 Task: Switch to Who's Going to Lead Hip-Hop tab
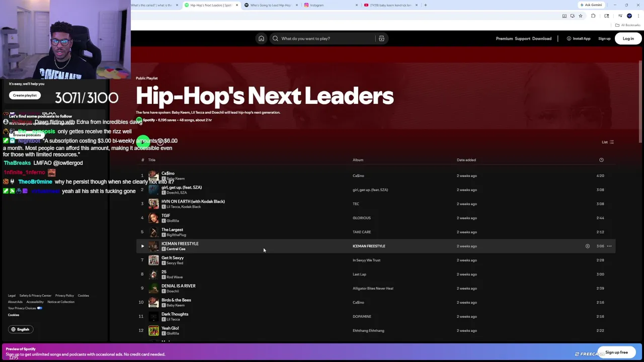tap(270, 5)
